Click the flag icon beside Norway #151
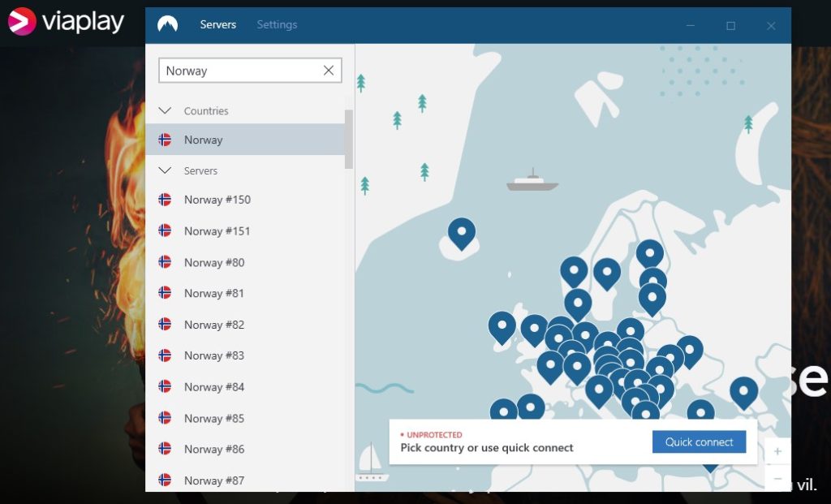 click(165, 230)
